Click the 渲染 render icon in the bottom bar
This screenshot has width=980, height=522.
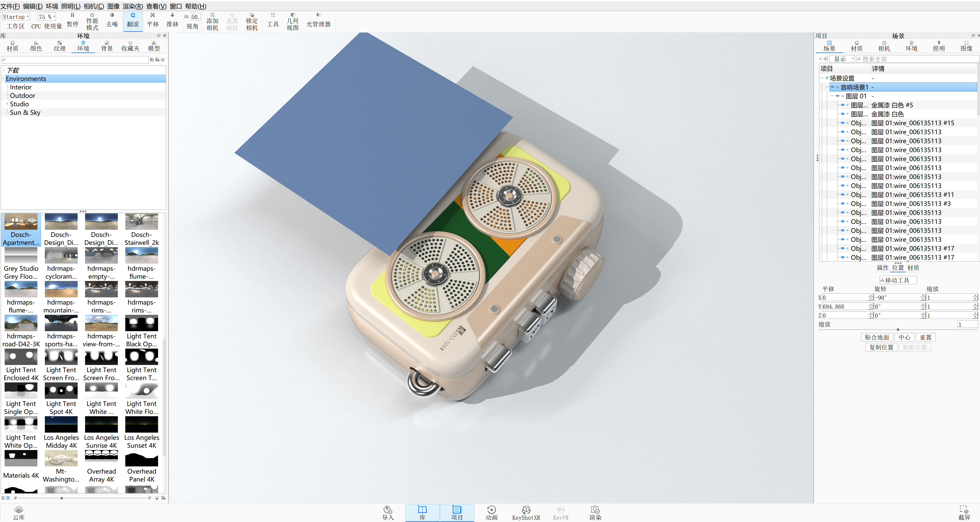click(x=595, y=513)
